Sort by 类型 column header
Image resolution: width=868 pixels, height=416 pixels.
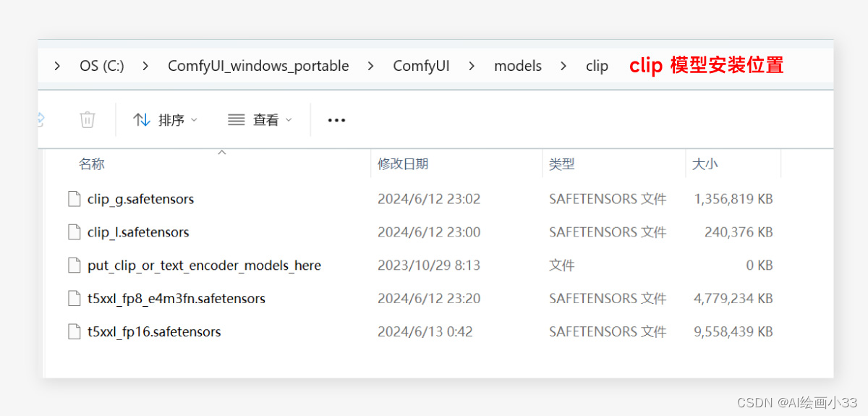[562, 164]
